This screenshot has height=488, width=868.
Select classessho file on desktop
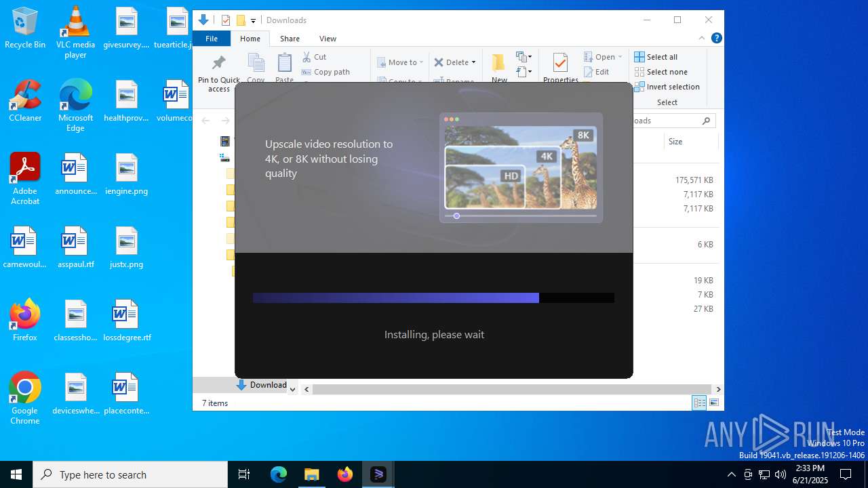(x=75, y=321)
